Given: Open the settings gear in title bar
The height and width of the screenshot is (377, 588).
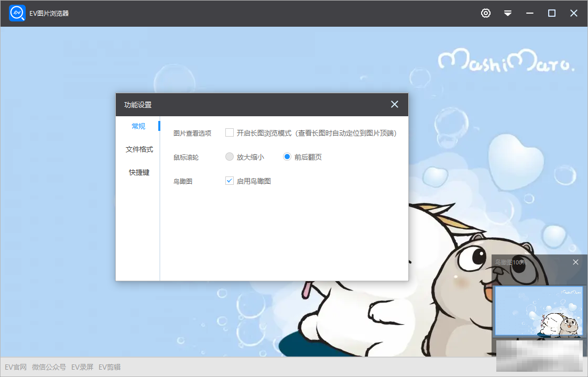Looking at the screenshot, I should [486, 13].
